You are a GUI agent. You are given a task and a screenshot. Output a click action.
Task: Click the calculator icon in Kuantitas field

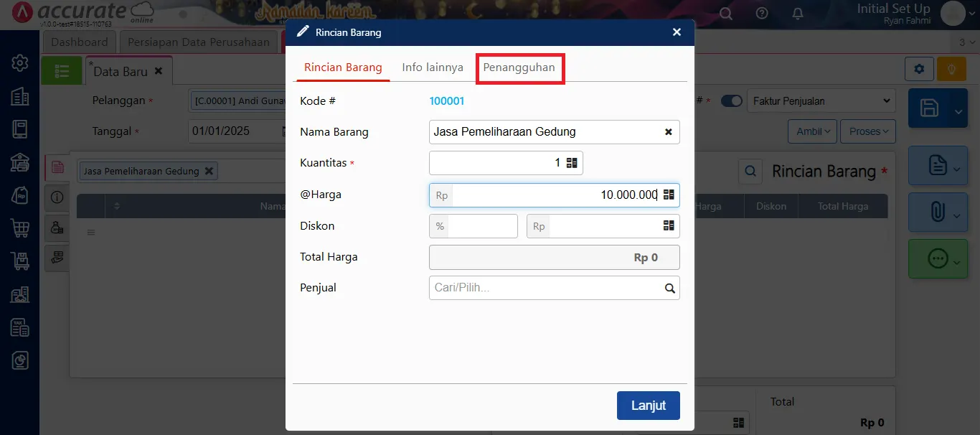click(x=572, y=163)
